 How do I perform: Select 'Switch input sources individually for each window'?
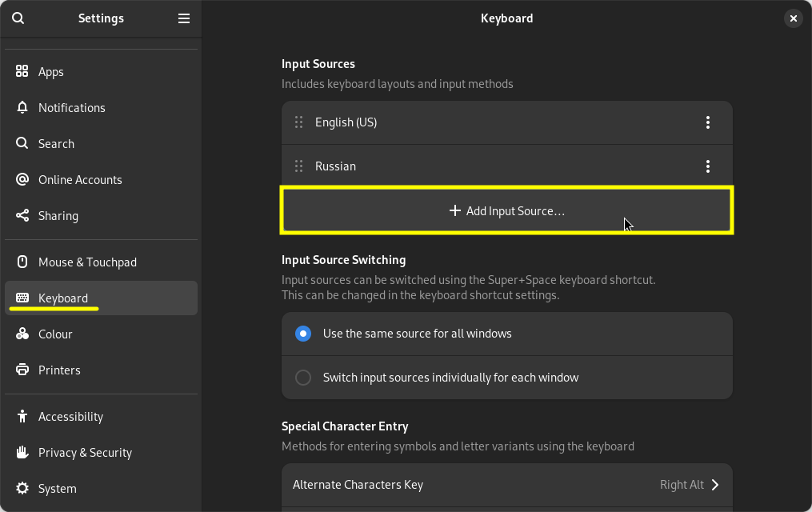tap(303, 378)
